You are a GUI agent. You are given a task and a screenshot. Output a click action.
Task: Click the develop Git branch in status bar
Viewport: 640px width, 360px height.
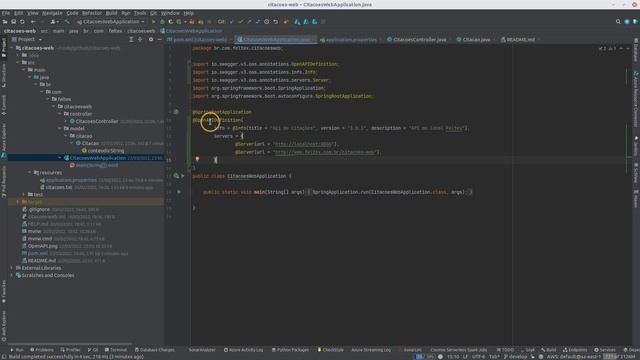[x=515, y=357]
